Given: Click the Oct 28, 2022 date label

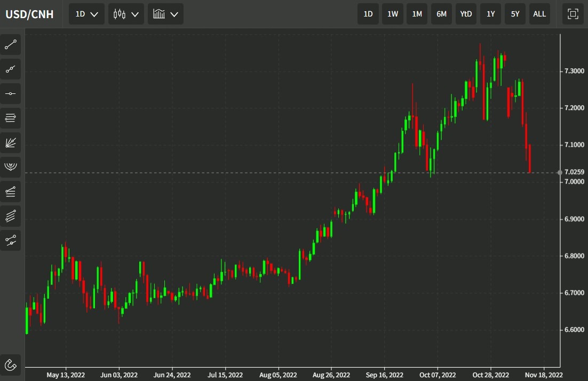Looking at the screenshot, I should [x=490, y=375].
